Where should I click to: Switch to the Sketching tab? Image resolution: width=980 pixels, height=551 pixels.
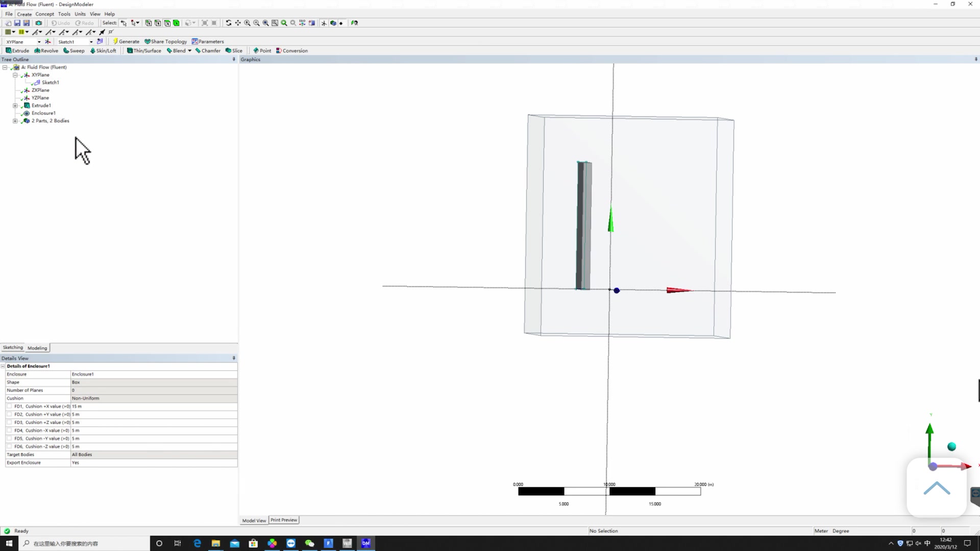[13, 347]
